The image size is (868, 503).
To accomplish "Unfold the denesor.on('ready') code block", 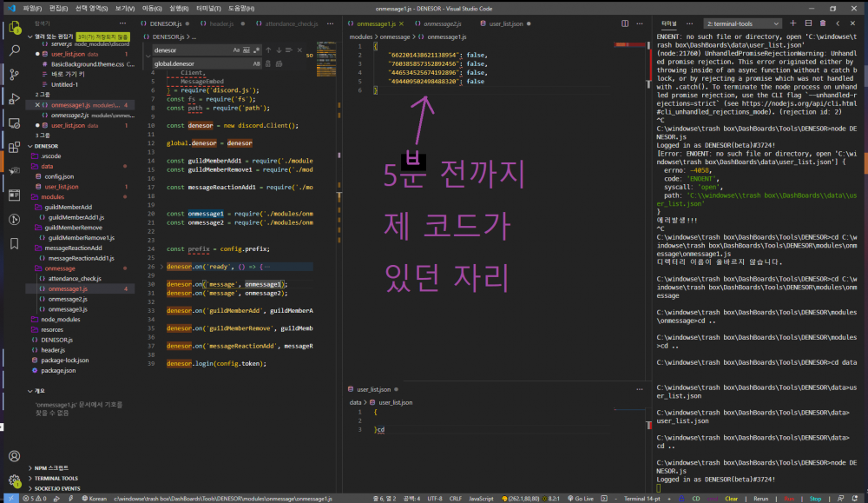I will click(161, 267).
